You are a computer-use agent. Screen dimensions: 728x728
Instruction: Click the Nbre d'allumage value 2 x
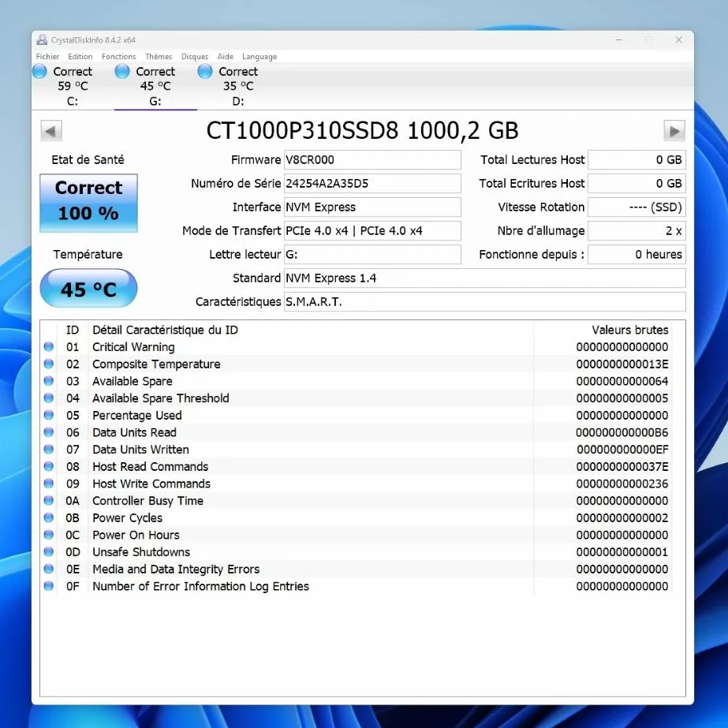(637, 231)
